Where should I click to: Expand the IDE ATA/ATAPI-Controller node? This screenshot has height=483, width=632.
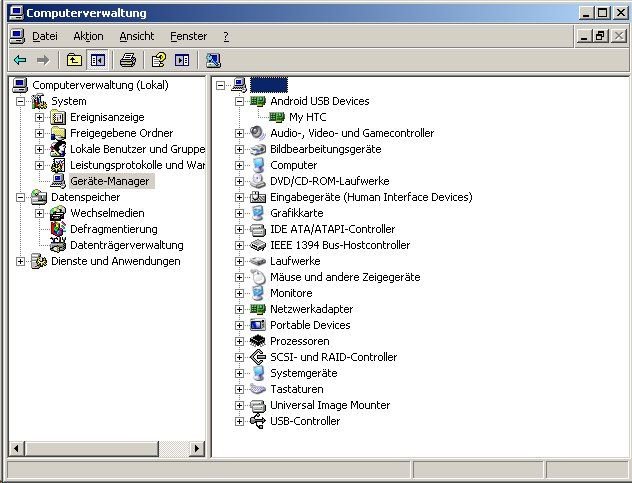click(x=239, y=229)
